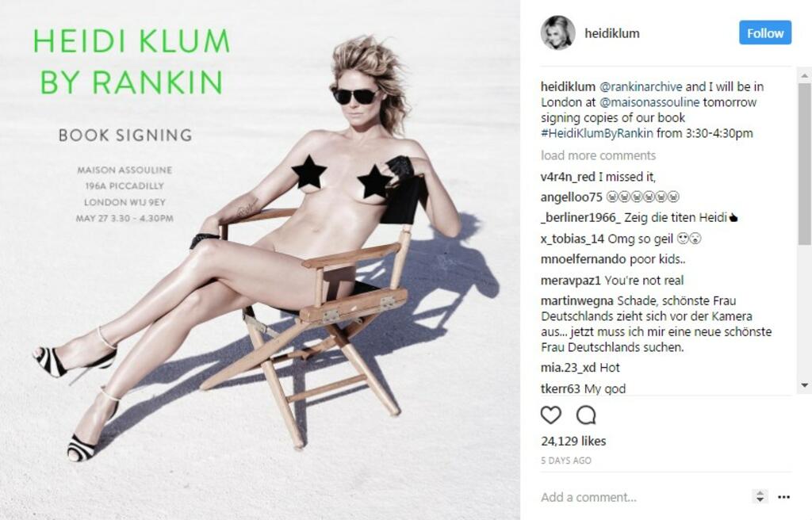The width and height of the screenshot is (812, 520).
Task: Click the speech bubble comment icon
Action: point(586,415)
